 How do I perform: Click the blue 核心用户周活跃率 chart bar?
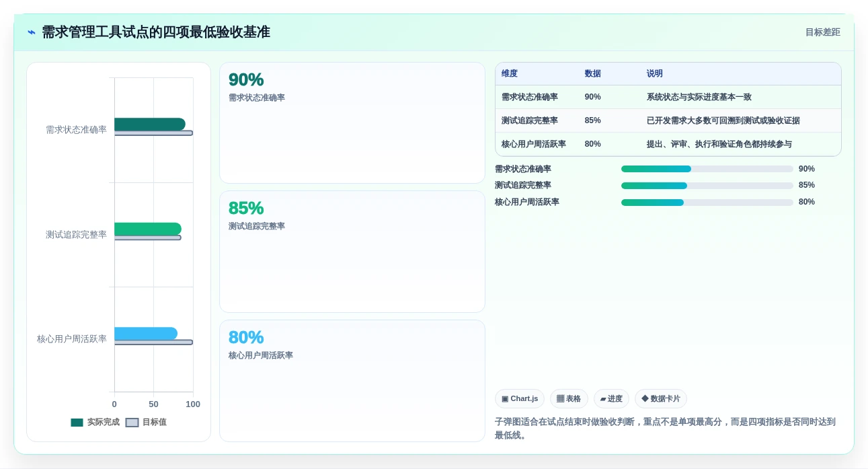coord(146,334)
